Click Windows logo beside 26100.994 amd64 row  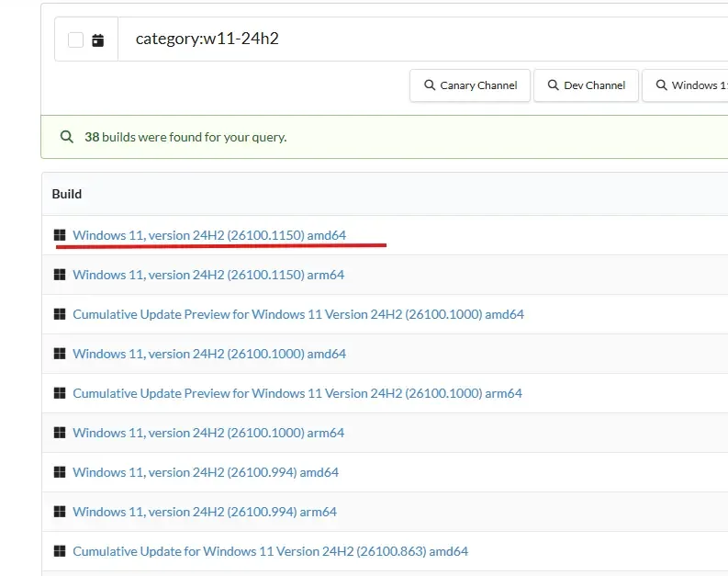tap(60, 472)
